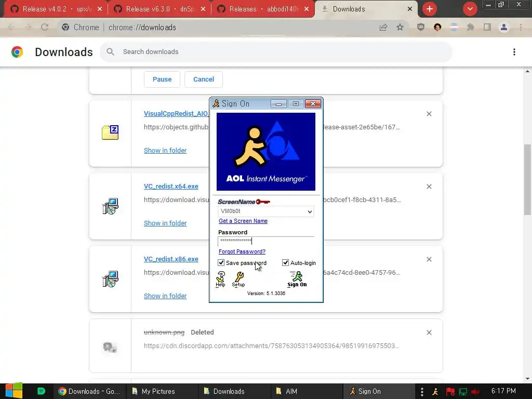Click the Sign On running man button
The image size is (532, 399).
[297, 279]
